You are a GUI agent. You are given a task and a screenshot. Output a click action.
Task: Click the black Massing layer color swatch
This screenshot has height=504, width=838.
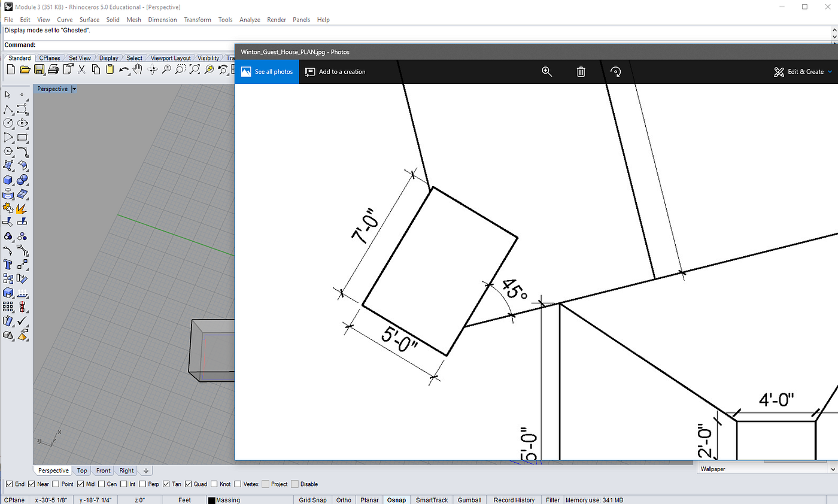point(212,500)
